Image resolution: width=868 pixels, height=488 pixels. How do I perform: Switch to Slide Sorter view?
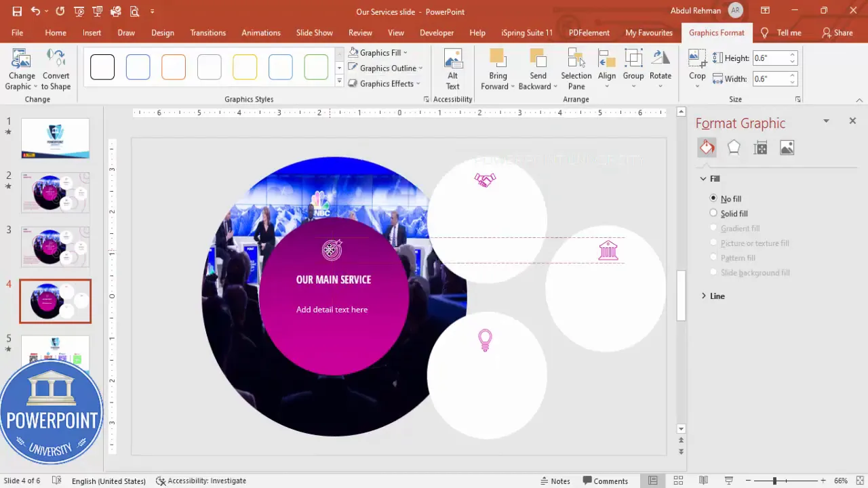click(678, 481)
